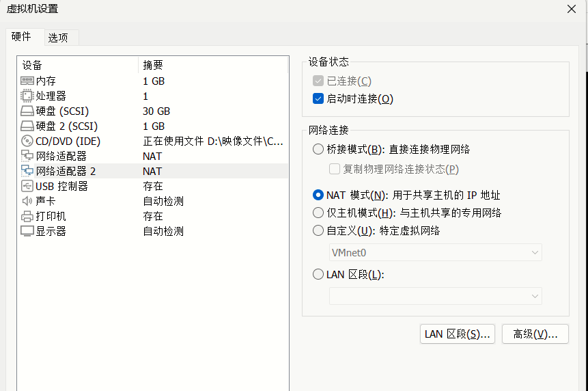Click the 正在使用文件 D:\映像文件 summary
This screenshot has width=588, height=391.
tap(213, 141)
